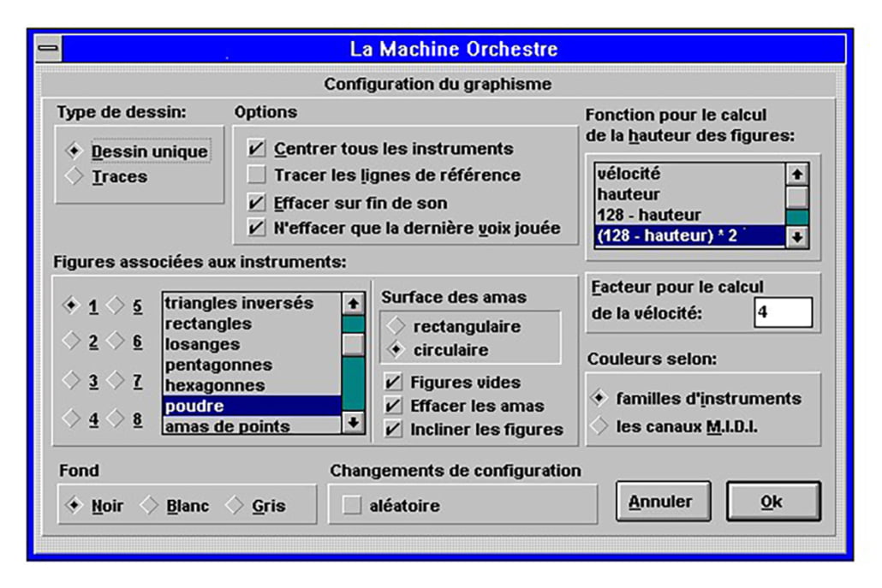
Task: Click the figures list down arrow
Action: (353, 422)
